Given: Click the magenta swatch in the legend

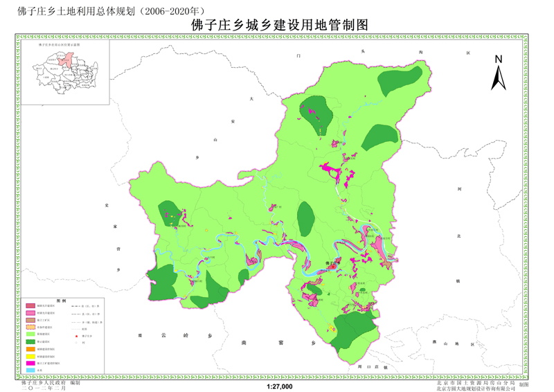Looking at the screenshot, I should click(x=30, y=364).
